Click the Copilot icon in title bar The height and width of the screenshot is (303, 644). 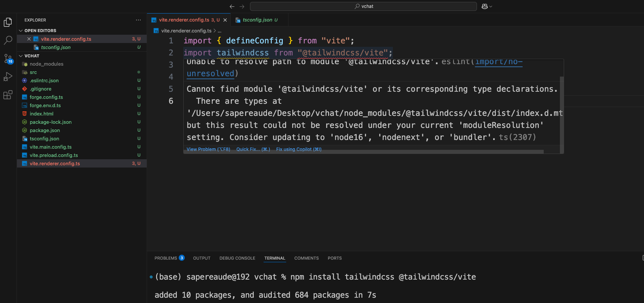(485, 6)
